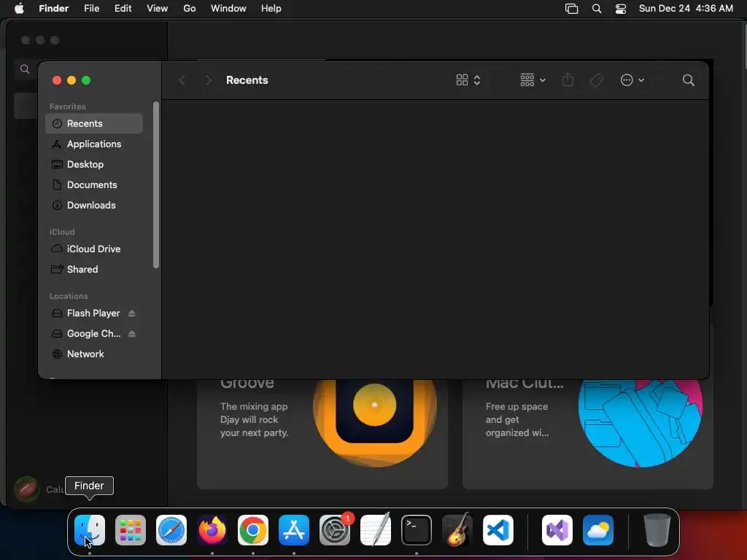Launch Visual Studio Code from Dock
747x560 pixels.
tap(498, 530)
